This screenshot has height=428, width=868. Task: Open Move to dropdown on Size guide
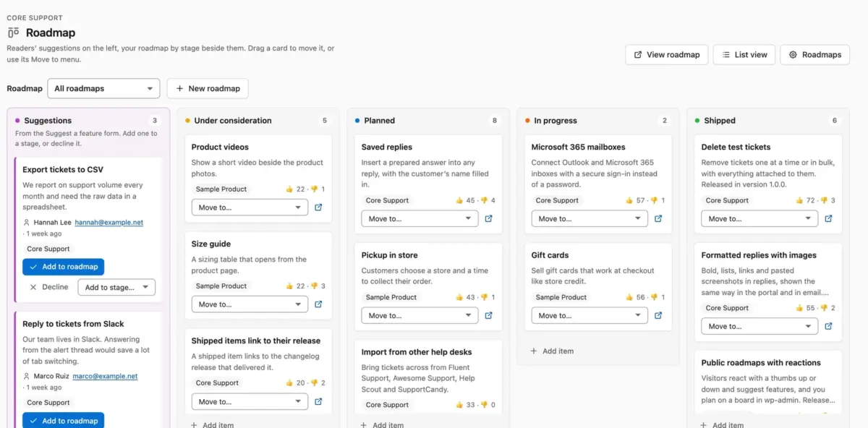pos(250,304)
